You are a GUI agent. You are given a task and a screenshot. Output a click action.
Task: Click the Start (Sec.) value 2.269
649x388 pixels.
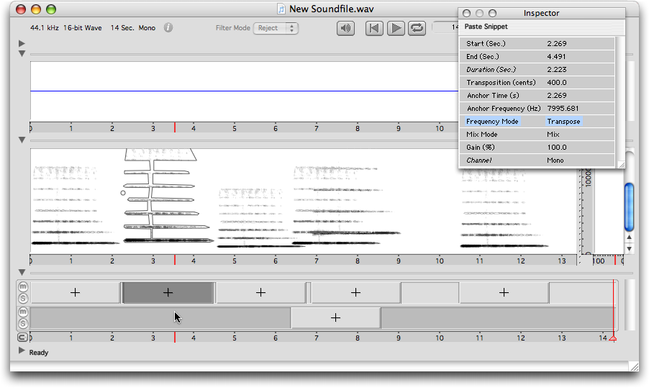[x=557, y=43]
